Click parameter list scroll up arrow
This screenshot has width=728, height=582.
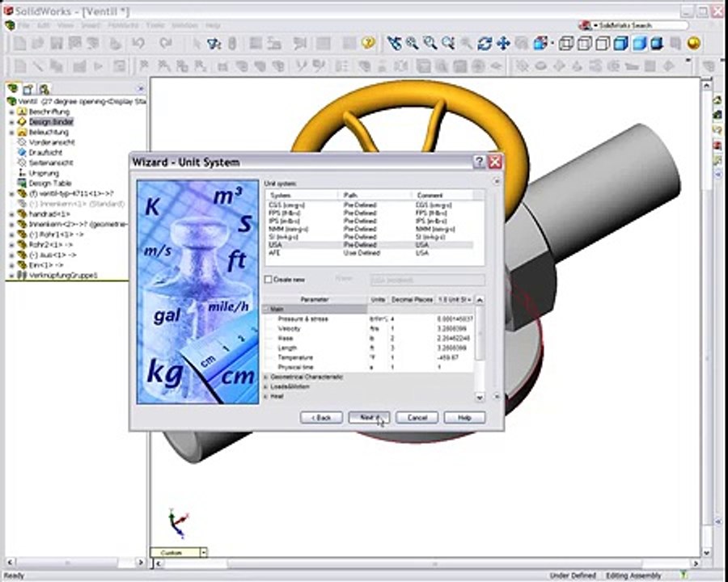pos(480,300)
